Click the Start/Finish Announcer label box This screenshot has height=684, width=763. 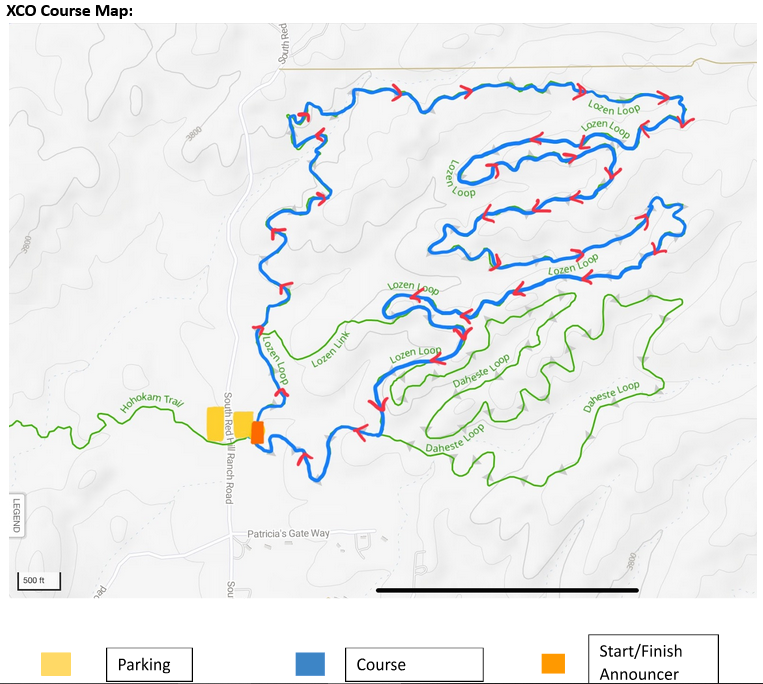(653, 662)
